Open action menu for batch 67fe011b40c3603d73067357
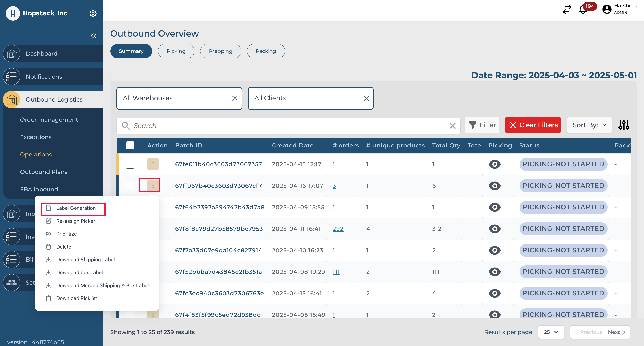Image resolution: width=644 pixels, height=346 pixels. click(153, 164)
